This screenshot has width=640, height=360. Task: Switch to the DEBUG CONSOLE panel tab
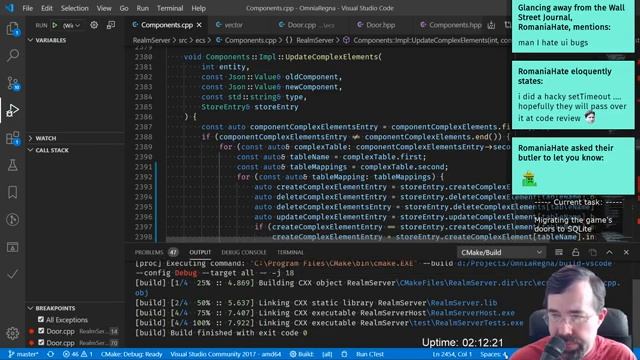(244, 252)
